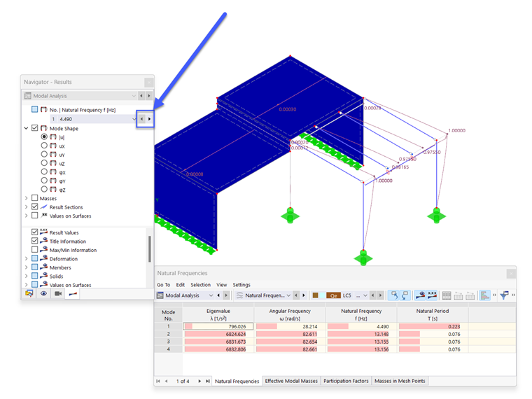Image resolution: width=532 pixels, height=399 pixels.
Task: Click the Modal Analysis icon in table toolbar
Action: (160, 295)
